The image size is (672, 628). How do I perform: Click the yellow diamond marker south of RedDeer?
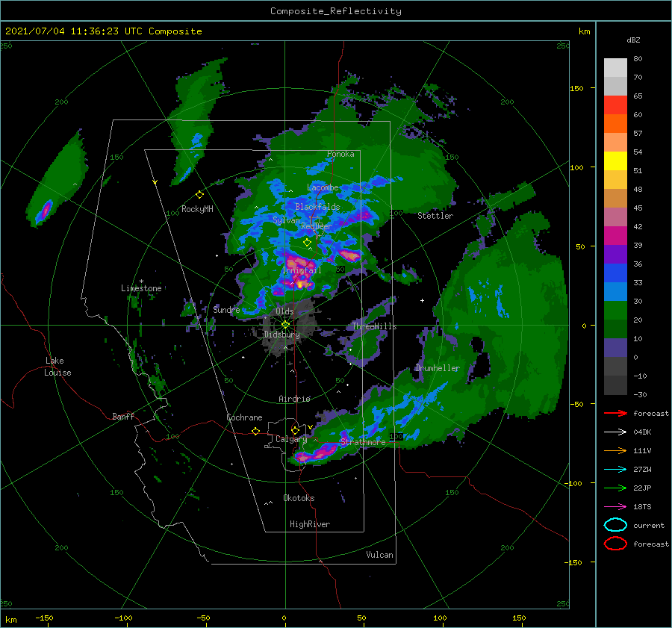307,242
